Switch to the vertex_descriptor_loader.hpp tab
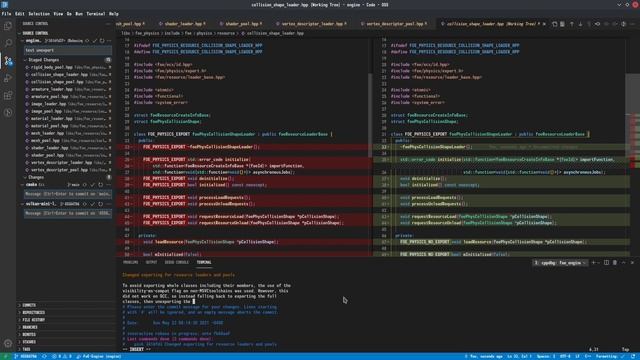640x360 pixels. 312,24
